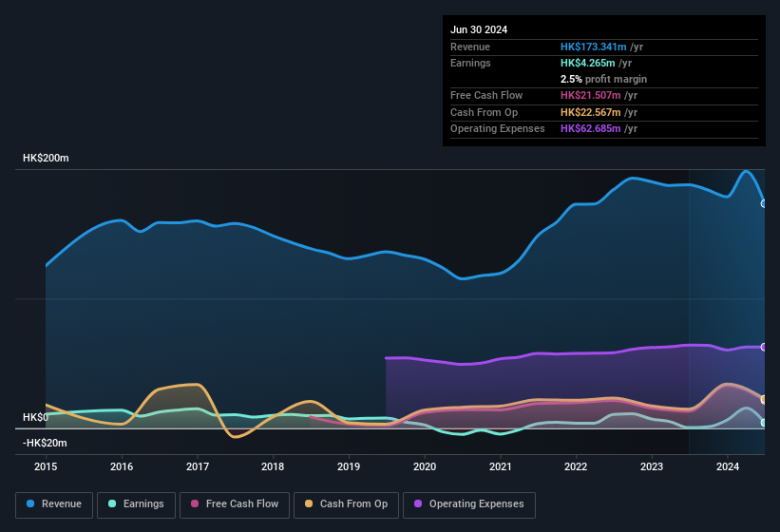The height and width of the screenshot is (532, 780).
Task: Click the 2017 x-axis label
Action: click(x=198, y=466)
